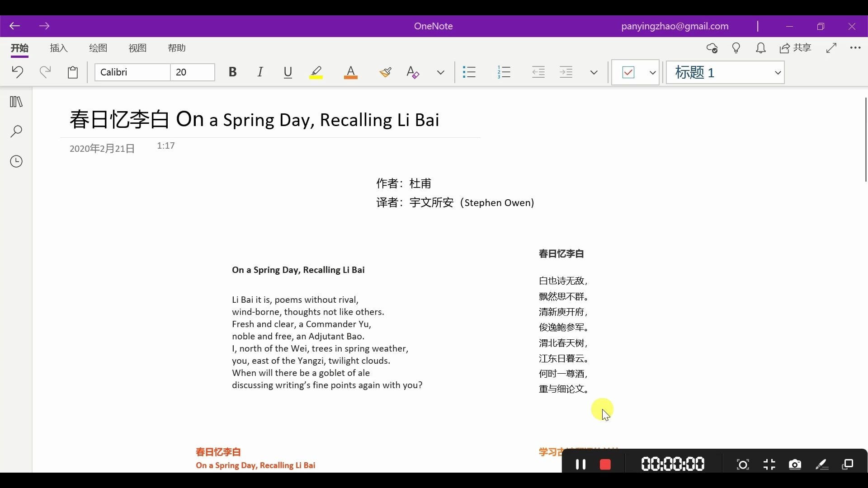
Task: Select the format painter tool
Action: click(385, 72)
